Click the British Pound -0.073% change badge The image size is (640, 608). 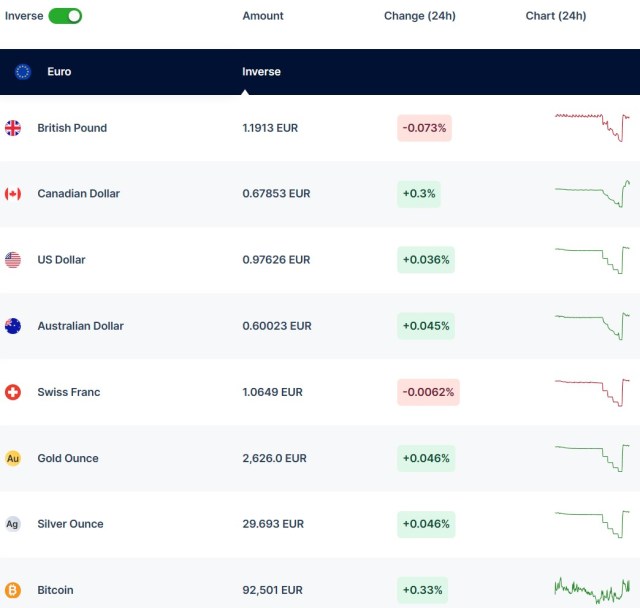(x=425, y=128)
